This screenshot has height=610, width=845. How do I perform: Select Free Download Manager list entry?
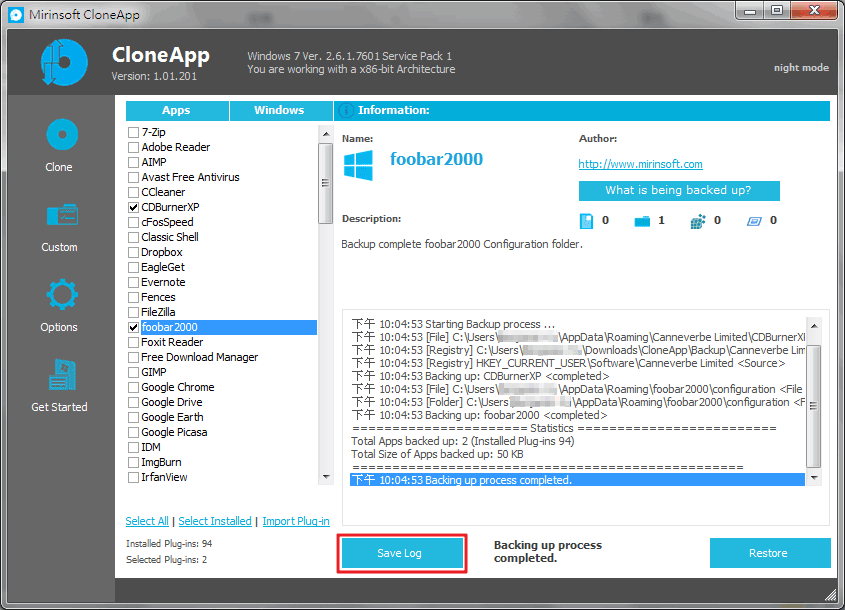point(199,358)
